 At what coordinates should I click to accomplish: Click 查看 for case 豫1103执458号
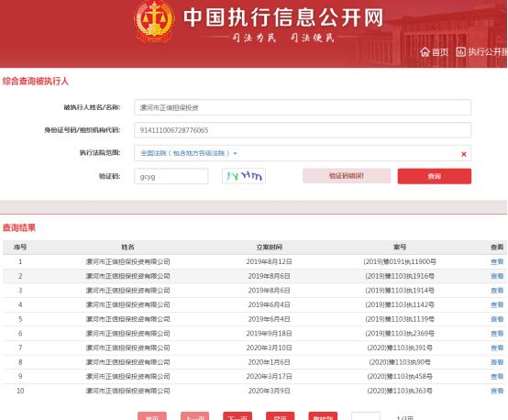point(497,377)
